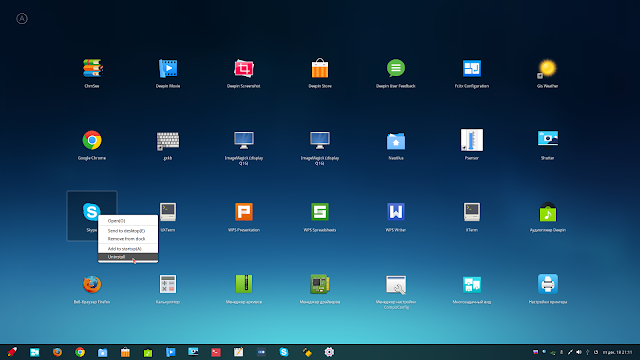Launch Firefox web browser from the launcher grid

(92, 284)
